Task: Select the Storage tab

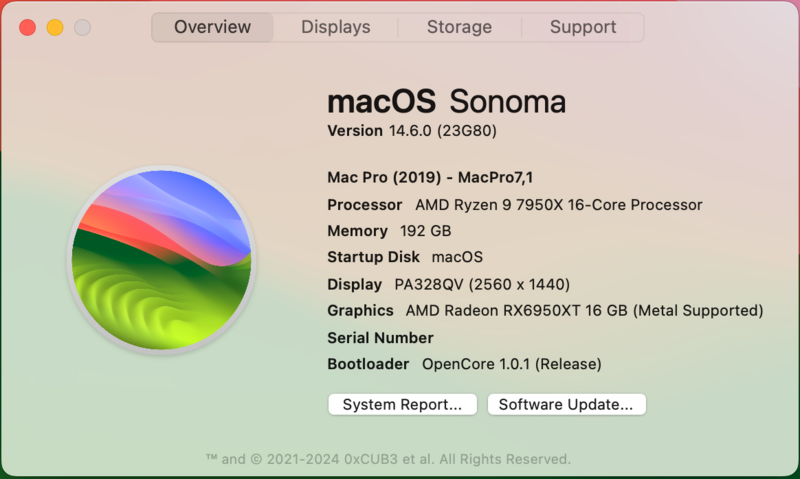Action: pos(459,27)
